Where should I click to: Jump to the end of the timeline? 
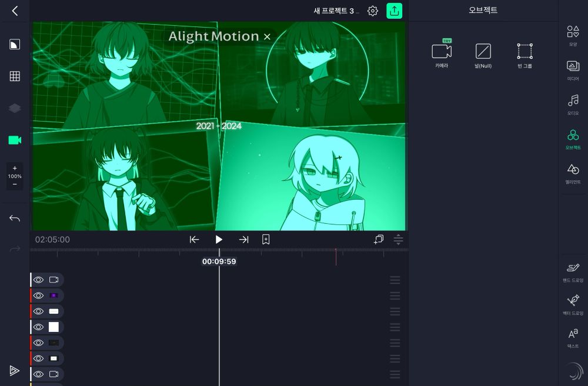click(x=244, y=240)
